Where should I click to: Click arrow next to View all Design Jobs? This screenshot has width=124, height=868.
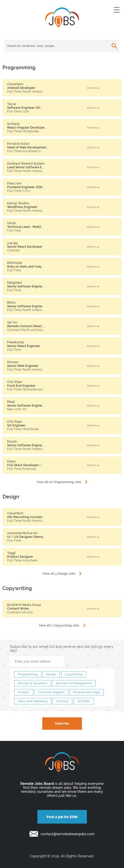coord(80,574)
